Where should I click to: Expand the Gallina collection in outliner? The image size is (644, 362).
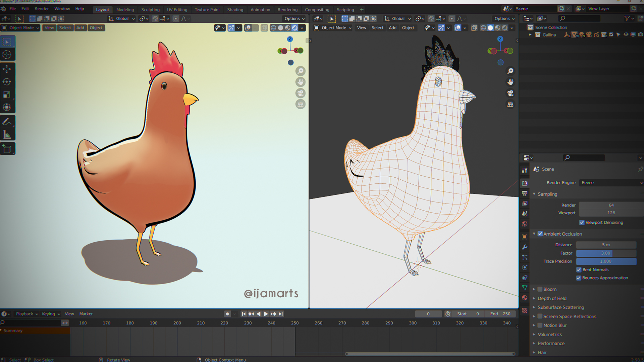pos(530,35)
